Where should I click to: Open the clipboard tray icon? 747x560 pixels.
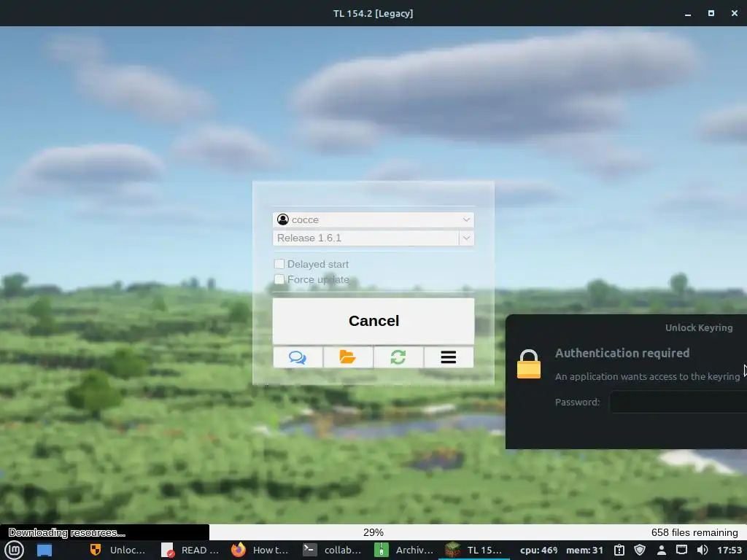click(x=619, y=550)
